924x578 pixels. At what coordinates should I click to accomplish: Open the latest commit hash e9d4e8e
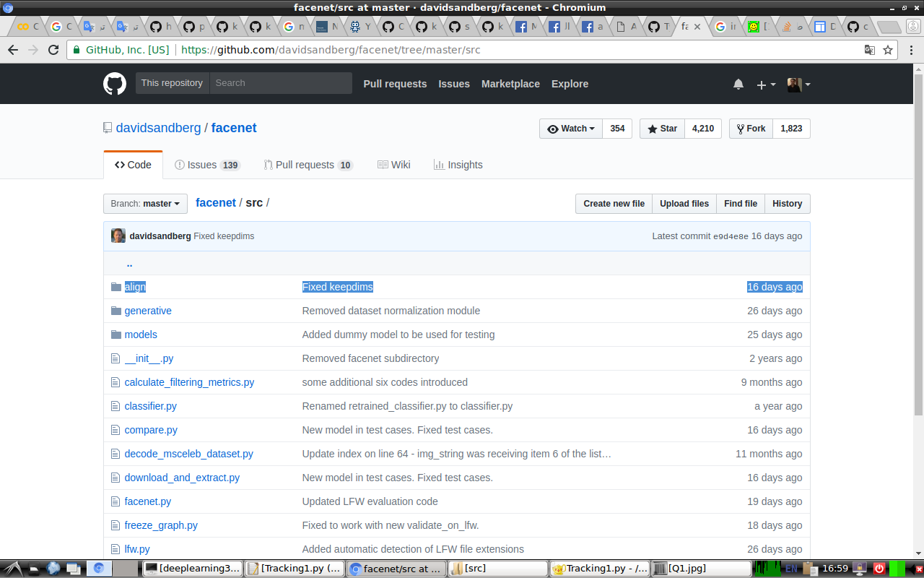[731, 236]
